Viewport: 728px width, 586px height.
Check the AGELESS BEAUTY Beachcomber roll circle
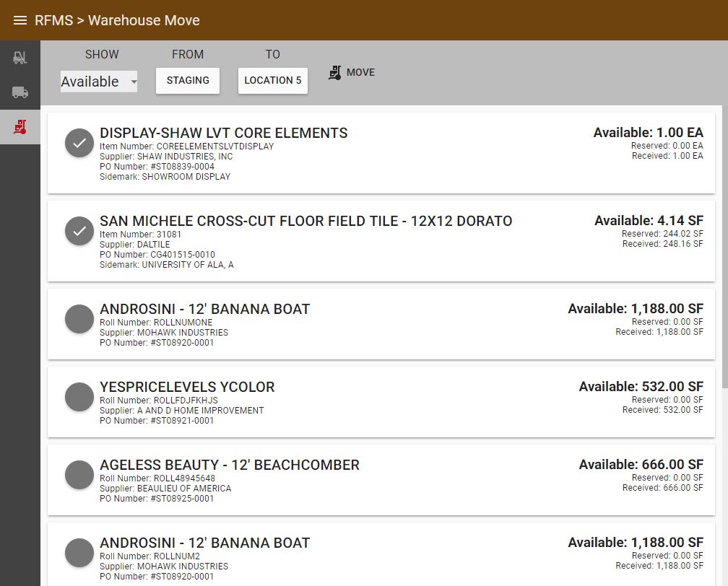click(79, 475)
